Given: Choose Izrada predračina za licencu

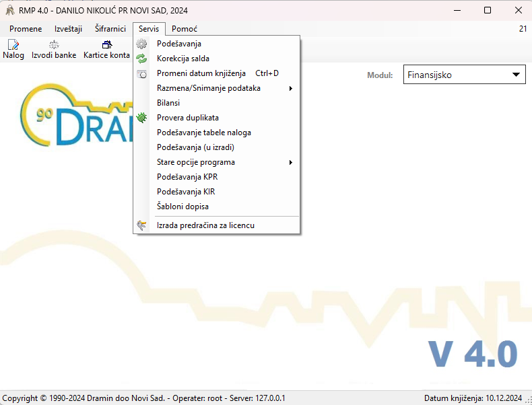Looking at the screenshot, I should click(216, 225).
